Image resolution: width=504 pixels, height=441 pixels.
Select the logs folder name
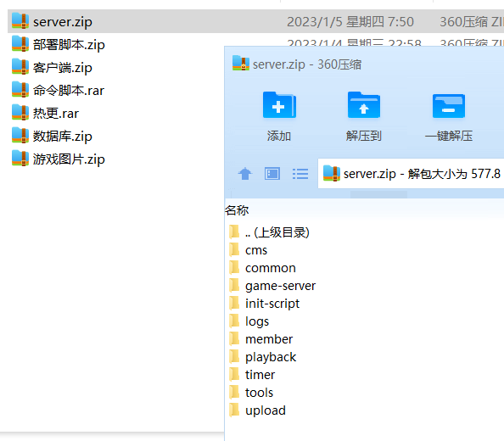point(257,321)
